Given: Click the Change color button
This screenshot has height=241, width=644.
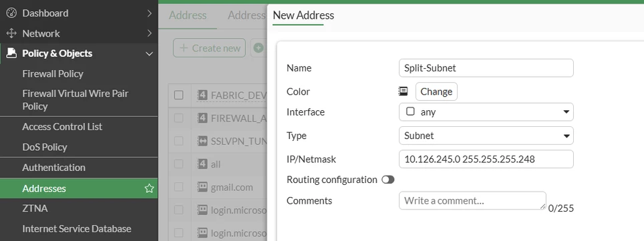Looking at the screenshot, I should coord(436,91).
